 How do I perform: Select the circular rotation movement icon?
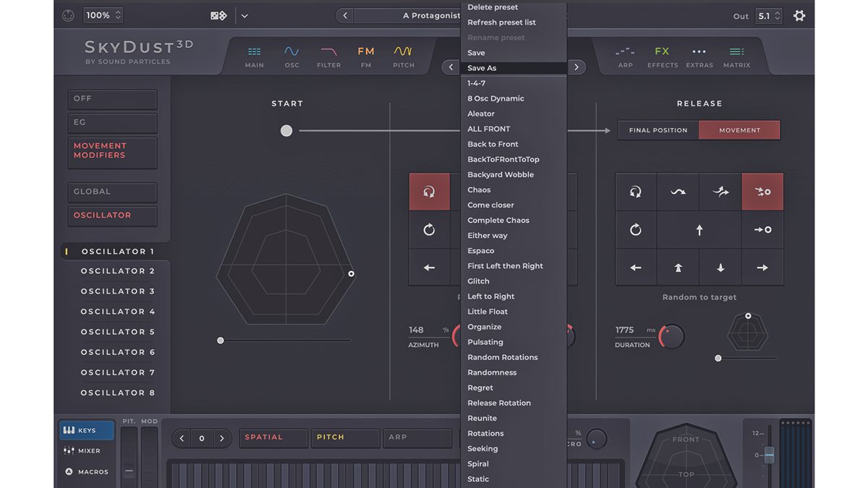(x=636, y=230)
